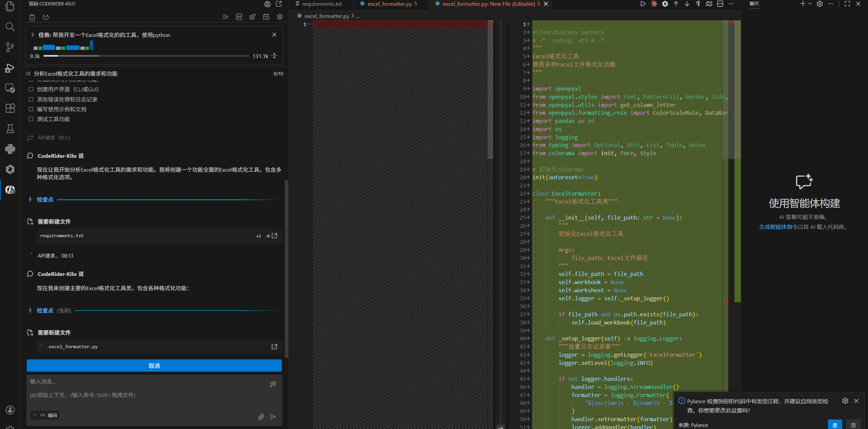The image size is (868, 429).
Task: Open the Python sidebar icon
Action: point(10,149)
